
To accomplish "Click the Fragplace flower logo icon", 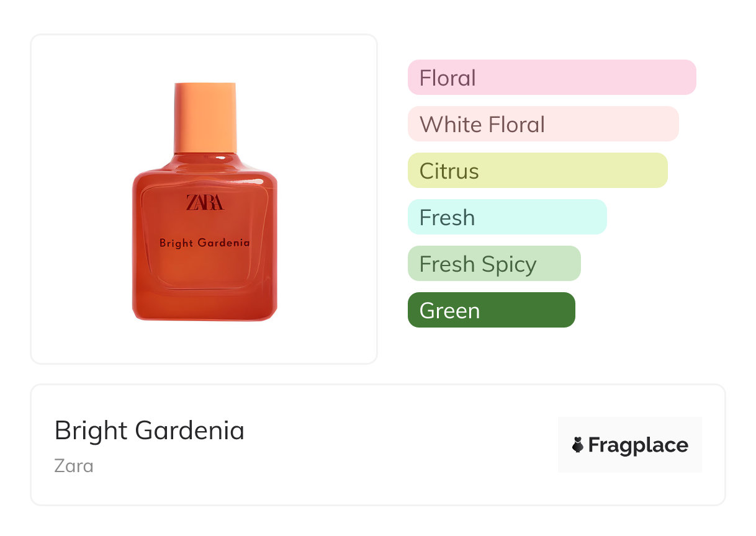I will tap(578, 445).
